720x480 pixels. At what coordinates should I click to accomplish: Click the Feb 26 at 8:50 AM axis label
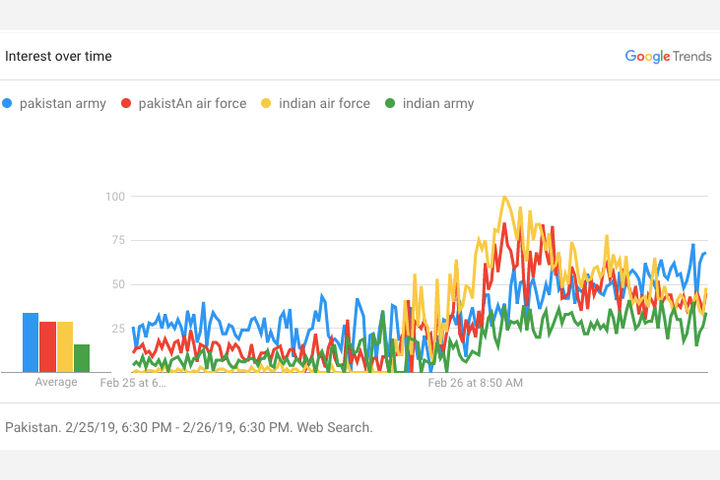coord(475,382)
